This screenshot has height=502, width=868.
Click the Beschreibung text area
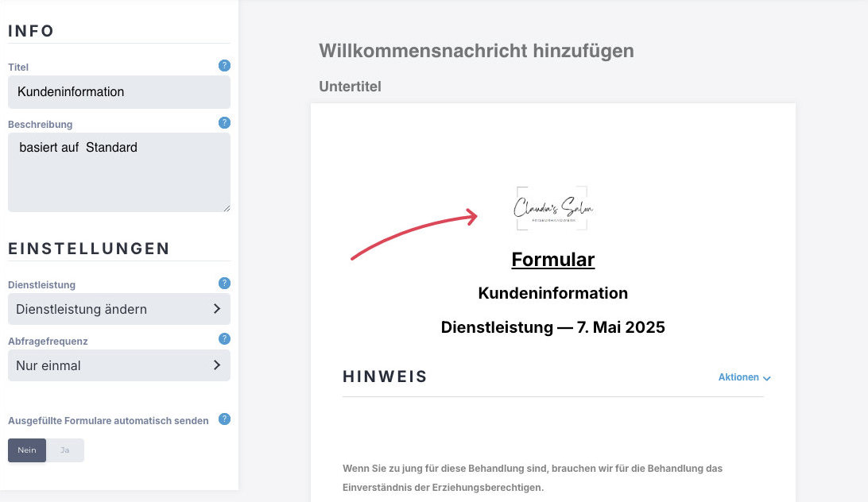coord(119,172)
